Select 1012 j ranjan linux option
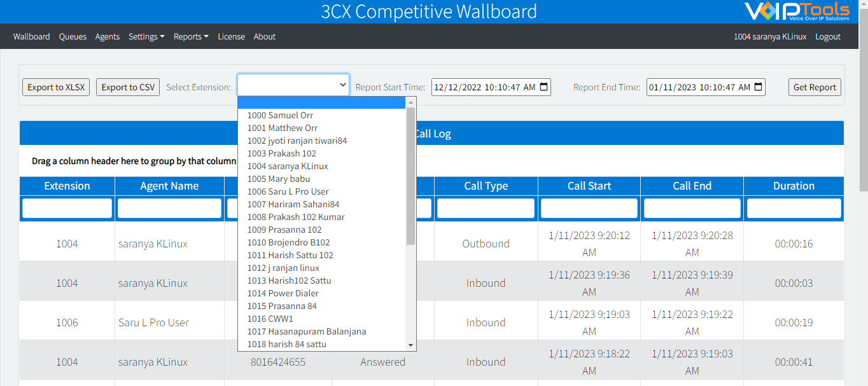The height and width of the screenshot is (386, 868). (322, 268)
